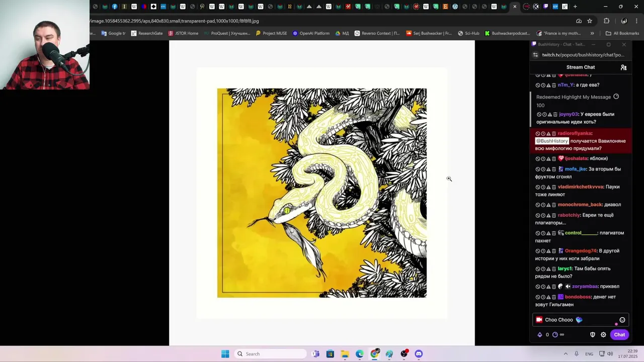Open Windows Start menu

225,354
